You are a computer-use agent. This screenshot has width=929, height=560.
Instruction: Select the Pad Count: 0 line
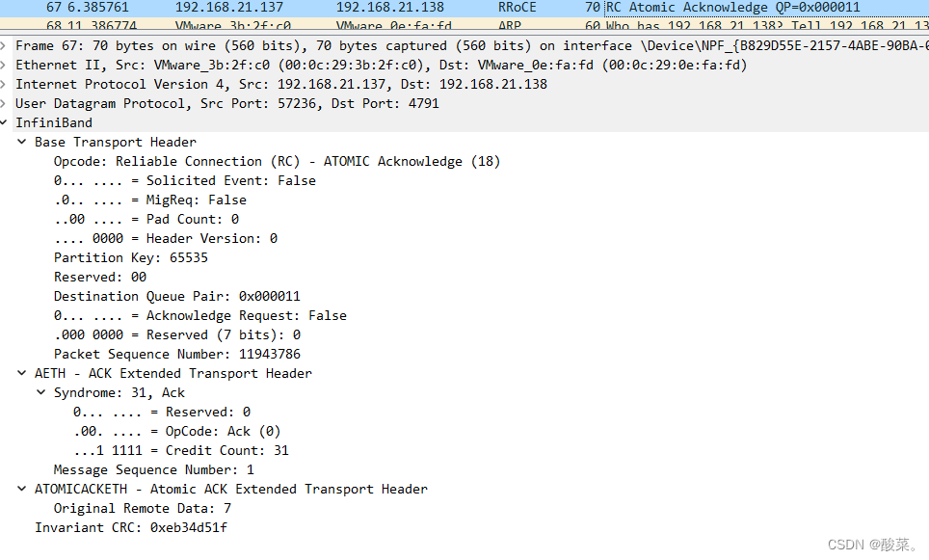146,219
